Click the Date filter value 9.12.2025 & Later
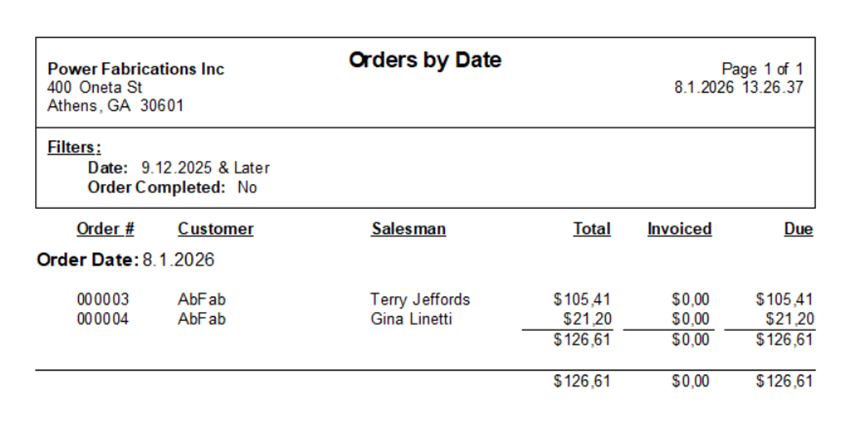The width and height of the screenshot is (850, 435). (205, 168)
